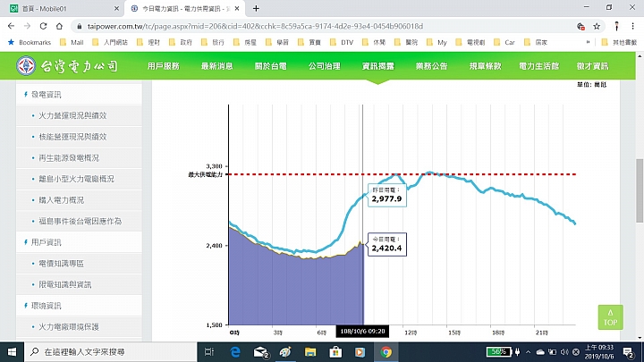Open a new browser tab

(x=256, y=8)
